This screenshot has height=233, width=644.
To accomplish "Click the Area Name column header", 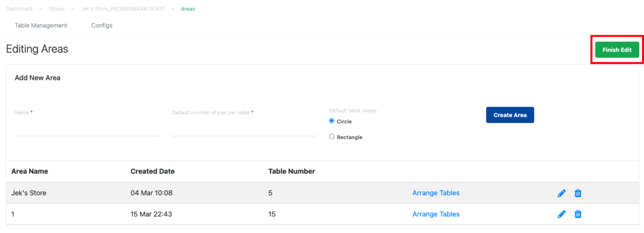I will 30,171.
